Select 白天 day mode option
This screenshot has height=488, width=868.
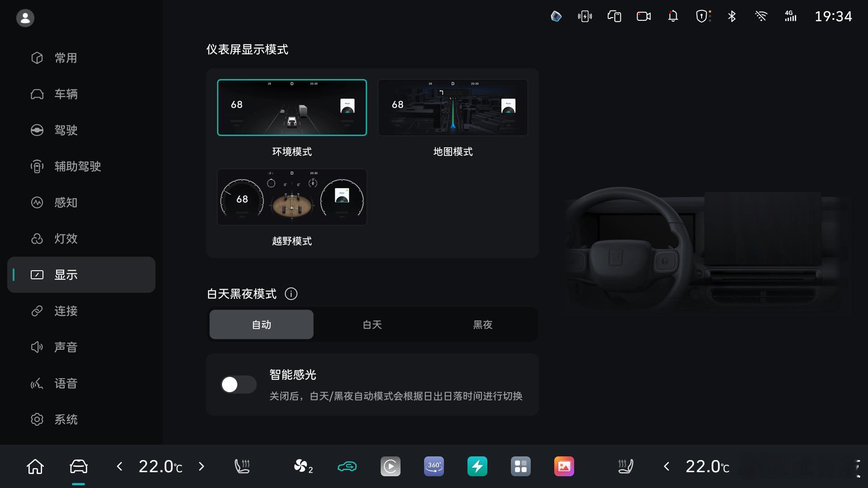point(372,324)
